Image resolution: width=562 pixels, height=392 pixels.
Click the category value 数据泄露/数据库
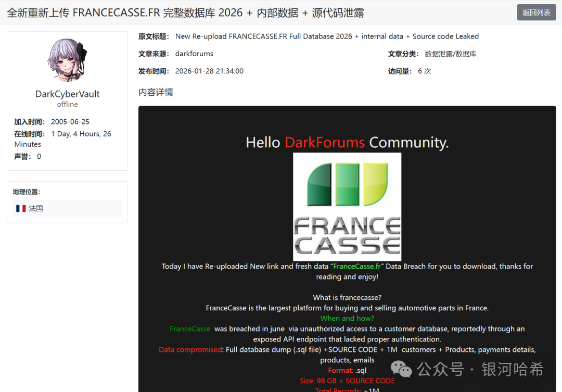(x=451, y=54)
